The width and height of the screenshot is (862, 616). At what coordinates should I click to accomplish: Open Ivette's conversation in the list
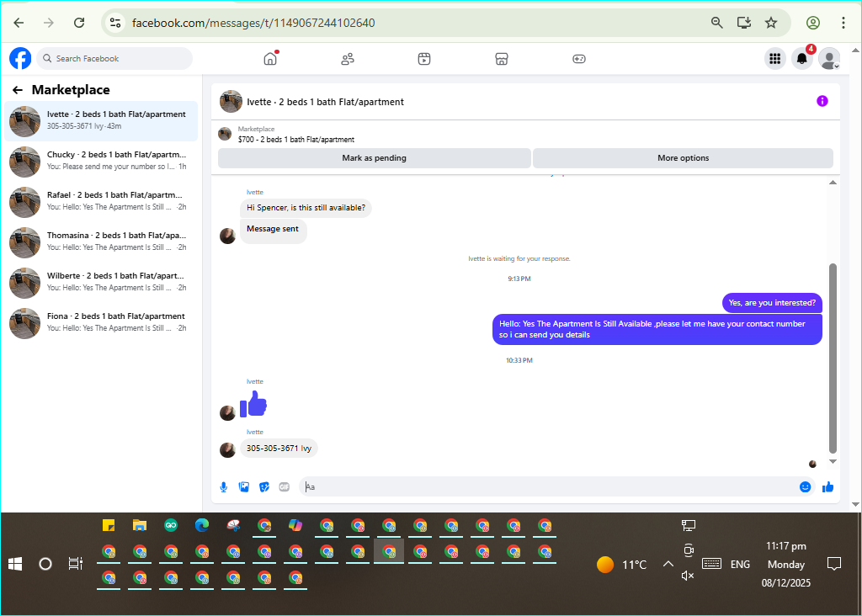click(101, 121)
